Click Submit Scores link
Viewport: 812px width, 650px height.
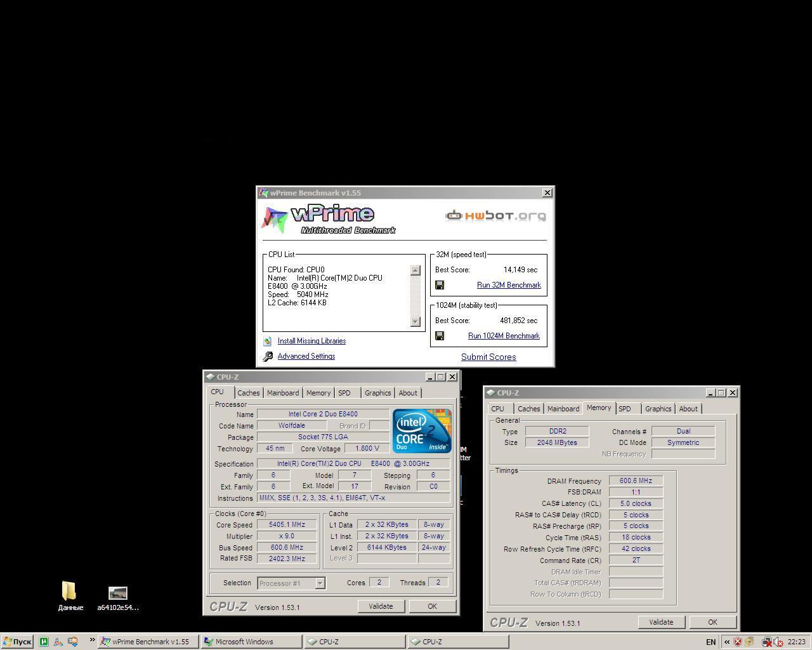click(488, 357)
